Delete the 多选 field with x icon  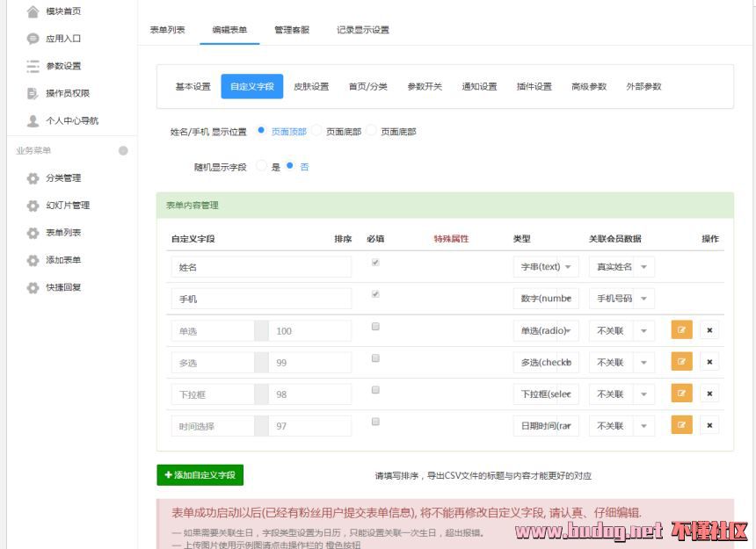coord(709,362)
